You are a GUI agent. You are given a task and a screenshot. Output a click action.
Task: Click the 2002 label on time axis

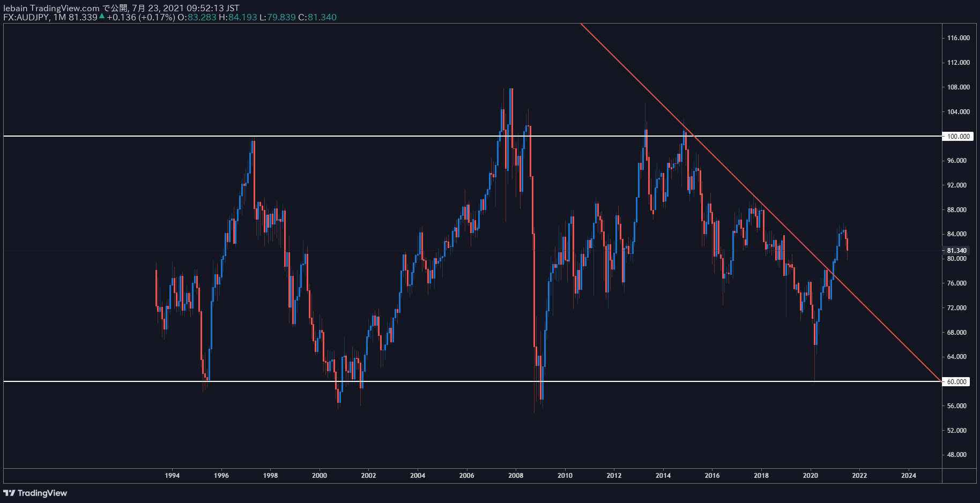pyautogui.click(x=368, y=476)
